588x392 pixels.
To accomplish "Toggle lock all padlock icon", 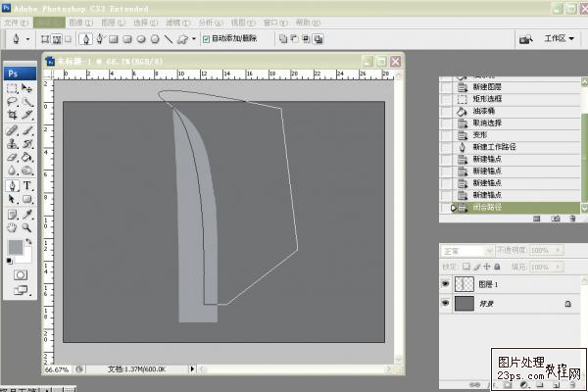I will click(497, 267).
